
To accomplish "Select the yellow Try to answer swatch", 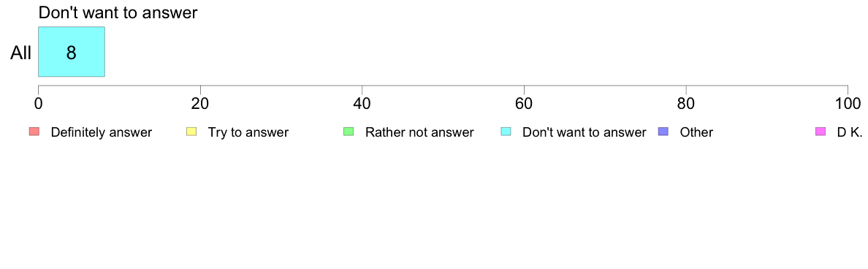I will 191,132.
